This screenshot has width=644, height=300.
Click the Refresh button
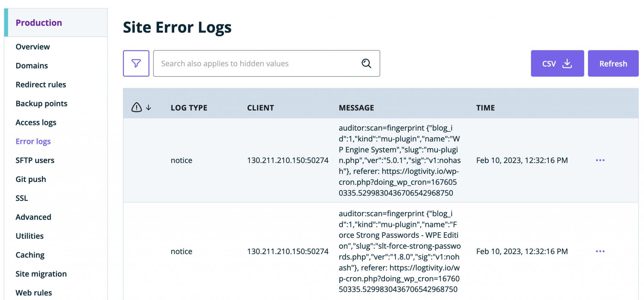pos(613,63)
